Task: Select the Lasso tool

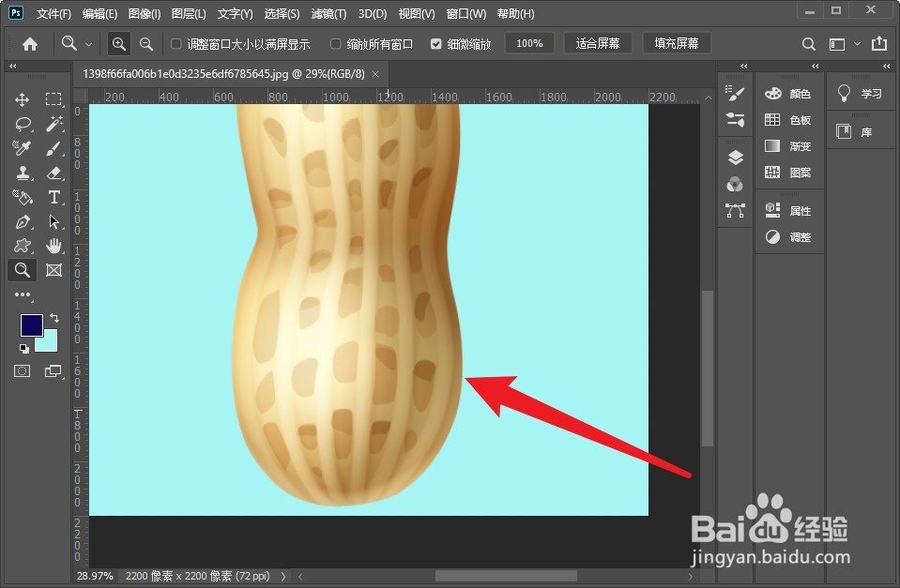Action: [x=23, y=124]
